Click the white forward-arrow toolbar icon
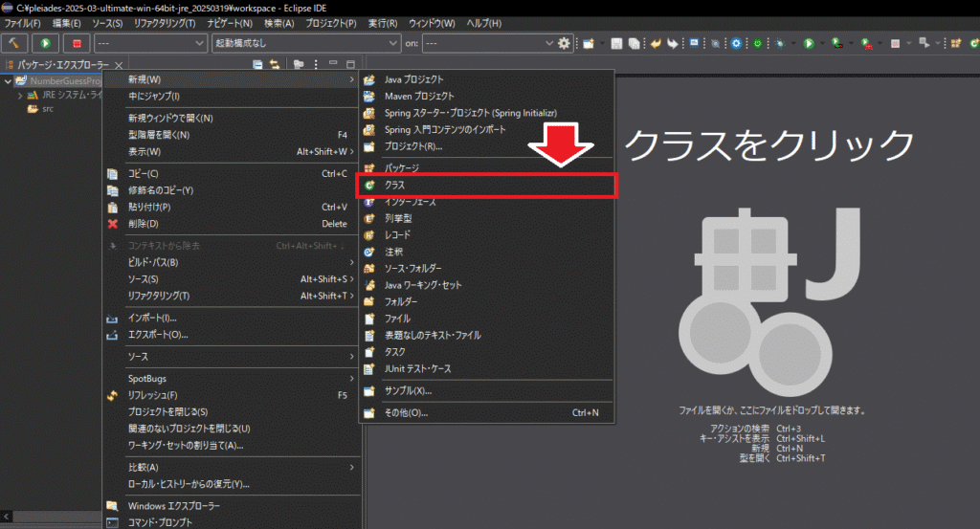The height and width of the screenshot is (529, 980). (x=673, y=43)
